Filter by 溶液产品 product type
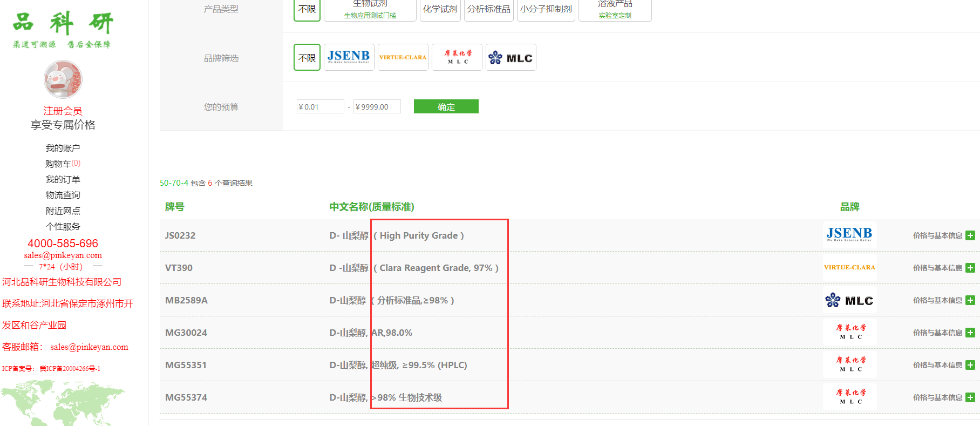 [615, 9]
